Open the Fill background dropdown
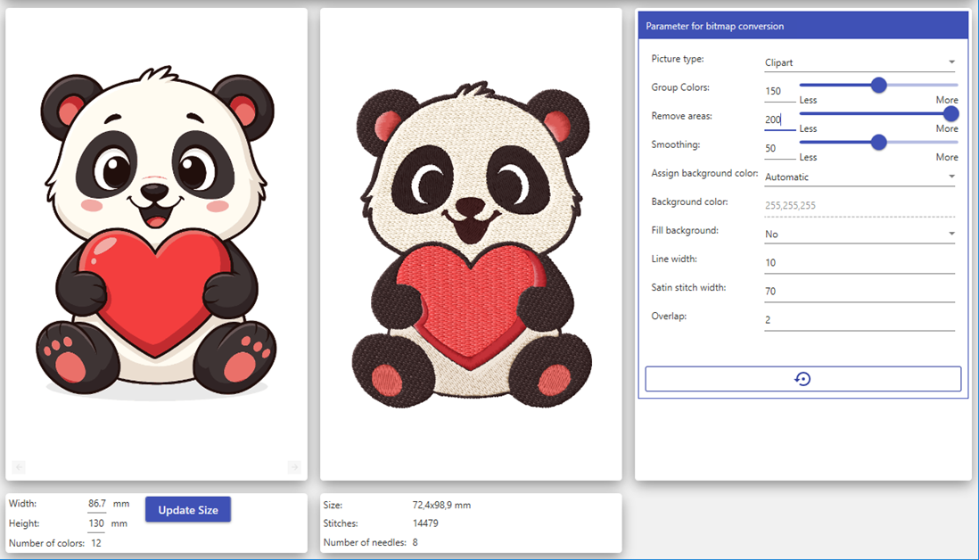The width and height of the screenshot is (979, 560). 859,234
